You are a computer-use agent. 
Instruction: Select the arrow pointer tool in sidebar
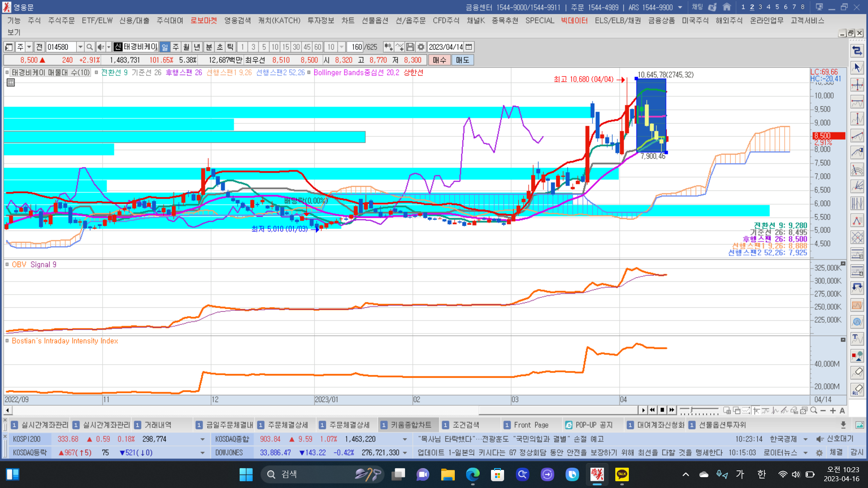[857, 68]
